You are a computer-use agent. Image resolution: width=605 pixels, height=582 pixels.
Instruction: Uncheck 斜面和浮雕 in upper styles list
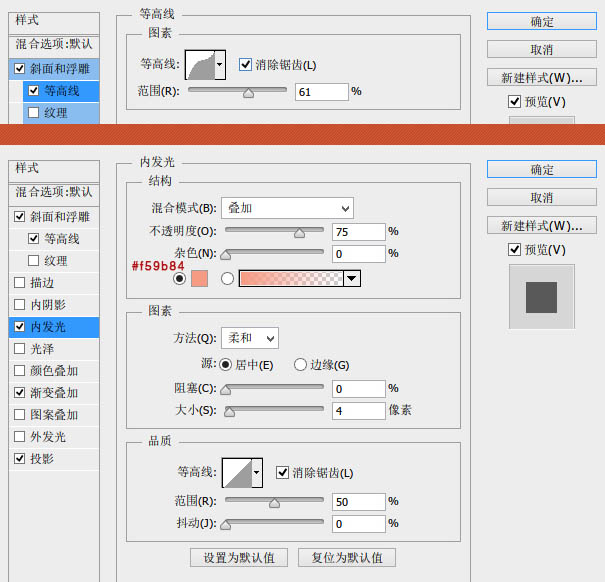19,69
